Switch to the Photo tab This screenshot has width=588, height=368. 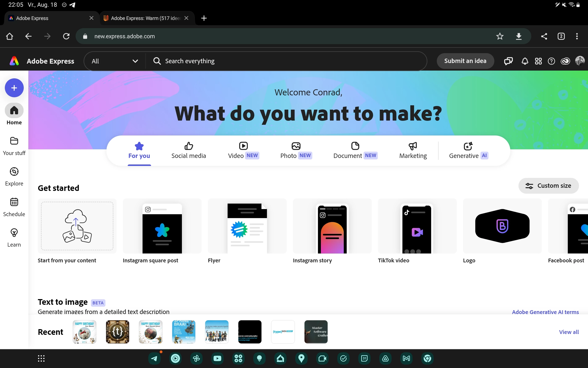point(296,151)
